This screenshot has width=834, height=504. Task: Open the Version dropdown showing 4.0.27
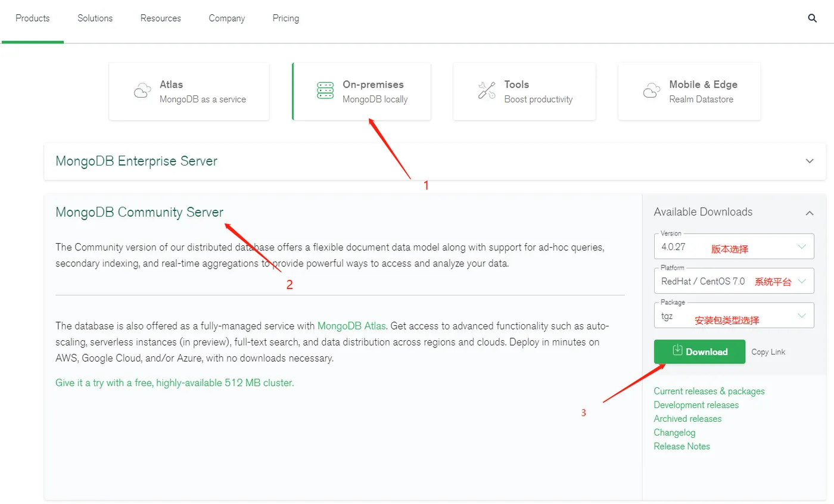734,246
